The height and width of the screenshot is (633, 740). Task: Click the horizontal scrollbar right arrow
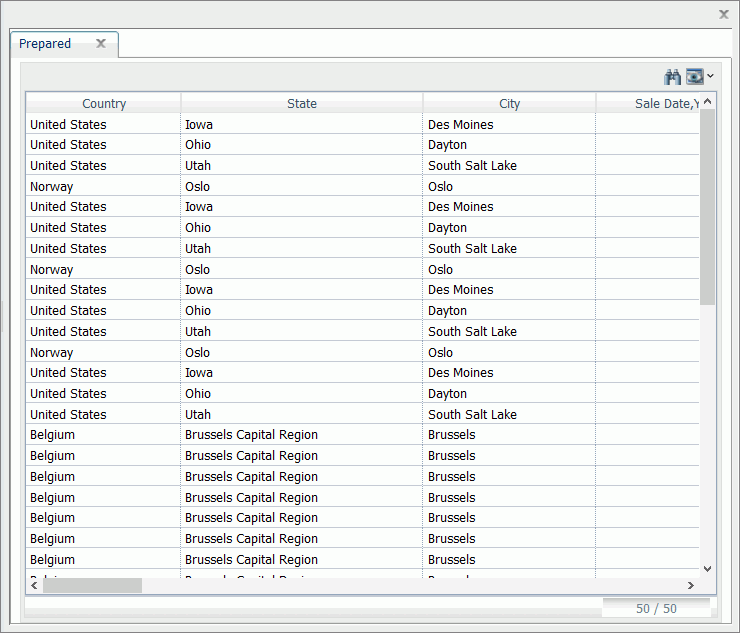pyautogui.click(x=691, y=585)
